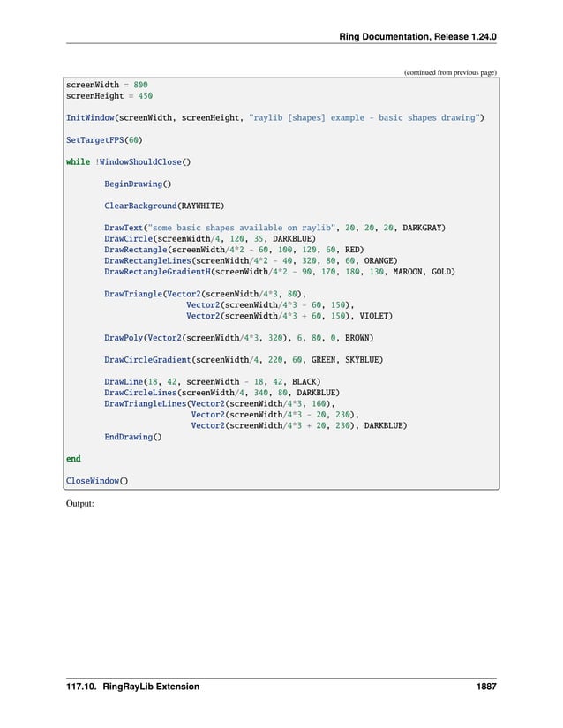Click the '117.10. RingRayLib Extension' footer
The width and height of the screenshot is (563, 728).
coord(132,687)
